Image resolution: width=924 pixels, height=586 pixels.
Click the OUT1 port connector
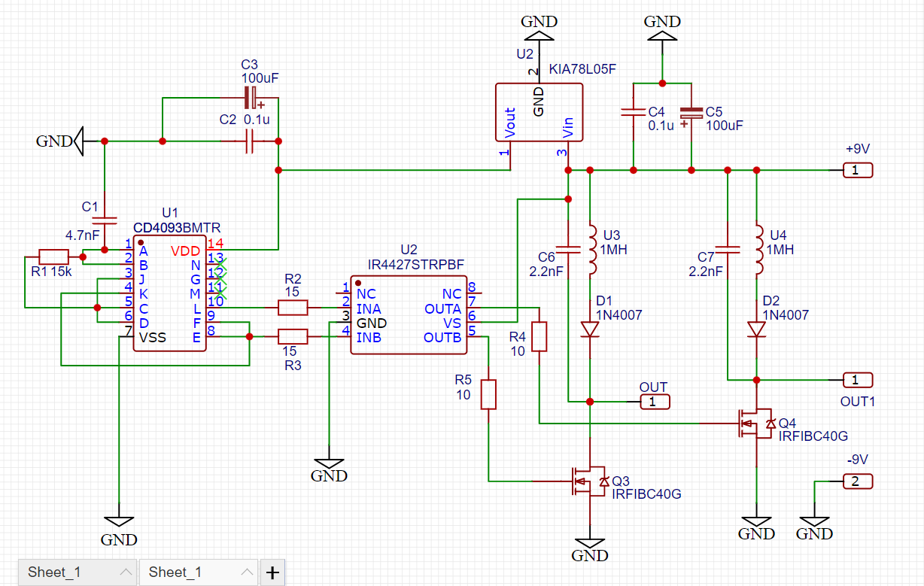(857, 380)
